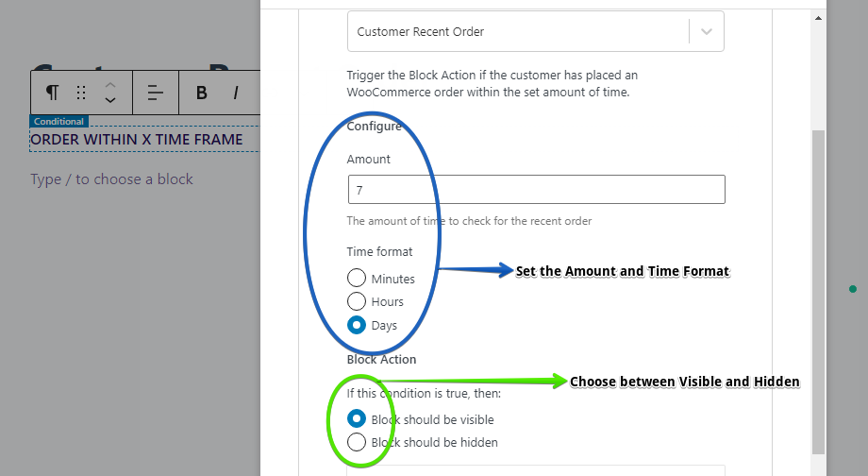This screenshot has height=476, width=868.
Task: Expand the Customer Recent Order dropdown arrow
Action: [707, 31]
